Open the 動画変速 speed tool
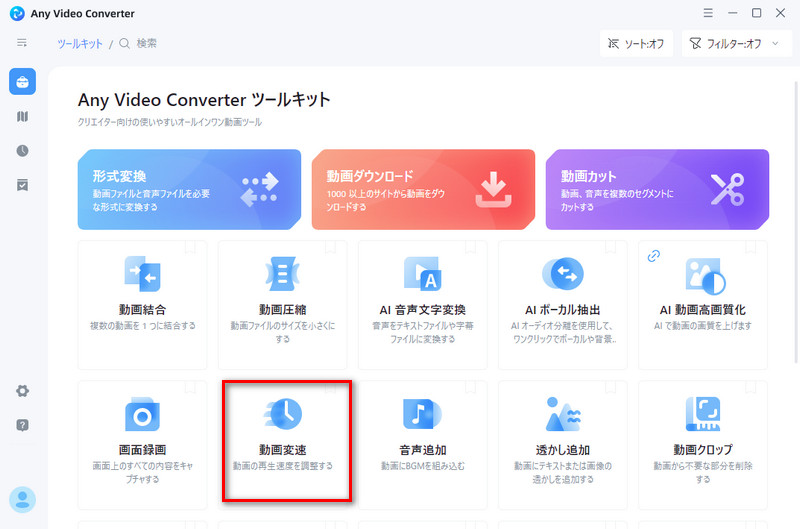 tap(283, 445)
